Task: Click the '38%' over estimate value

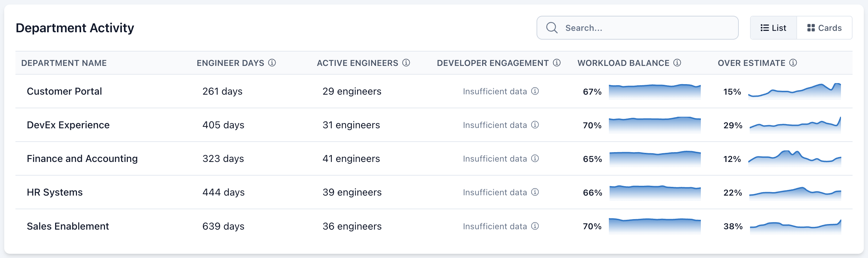Action: (733, 226)
